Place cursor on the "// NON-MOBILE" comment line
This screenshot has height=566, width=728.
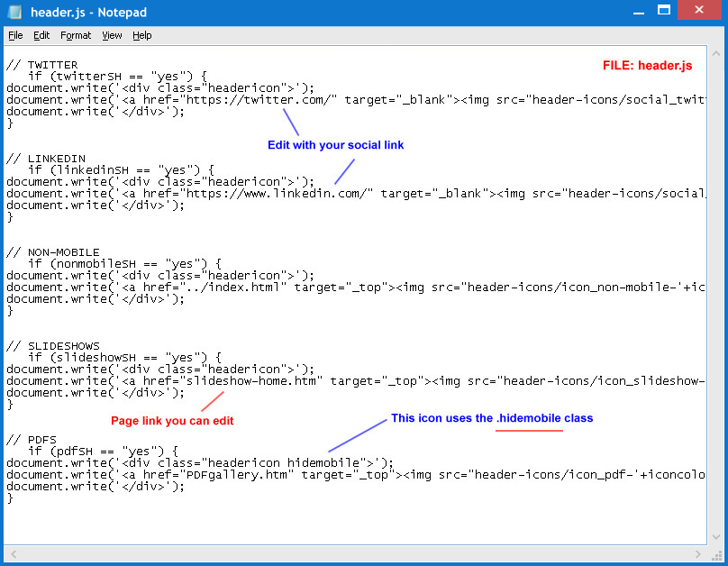click(x=52, y=252)
